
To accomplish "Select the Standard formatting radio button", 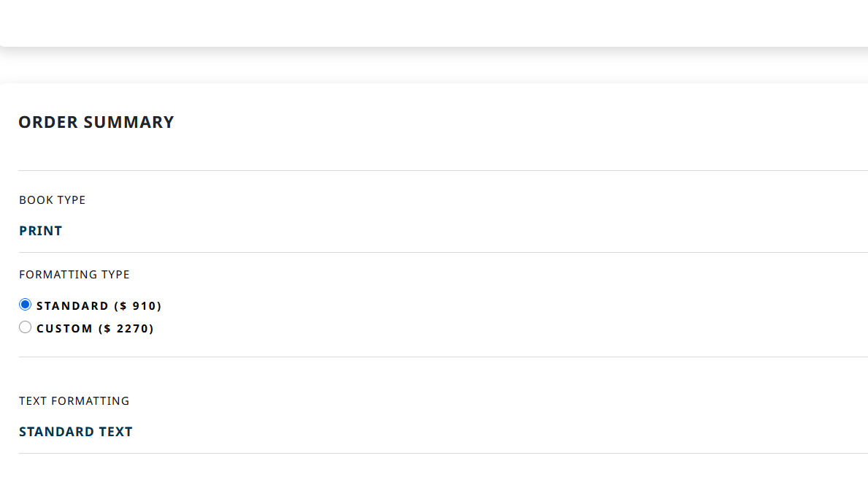I will 26,305.
